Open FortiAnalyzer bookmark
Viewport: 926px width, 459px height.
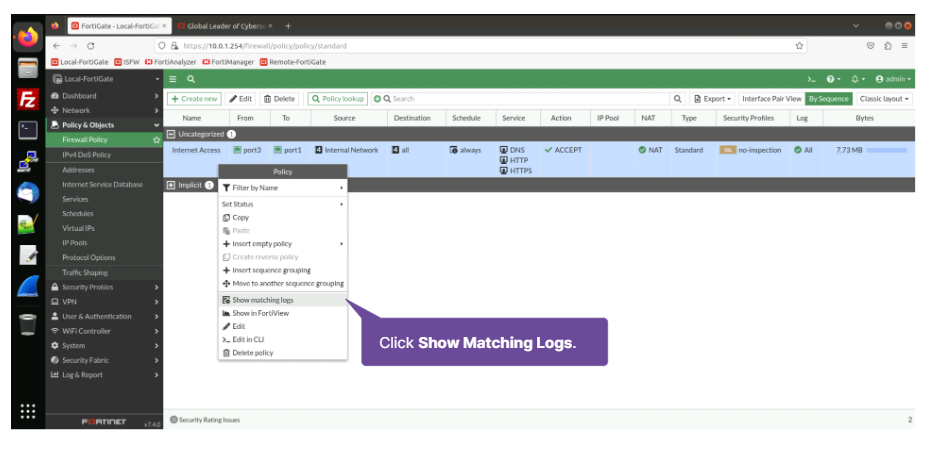click(x=172, y=62)
